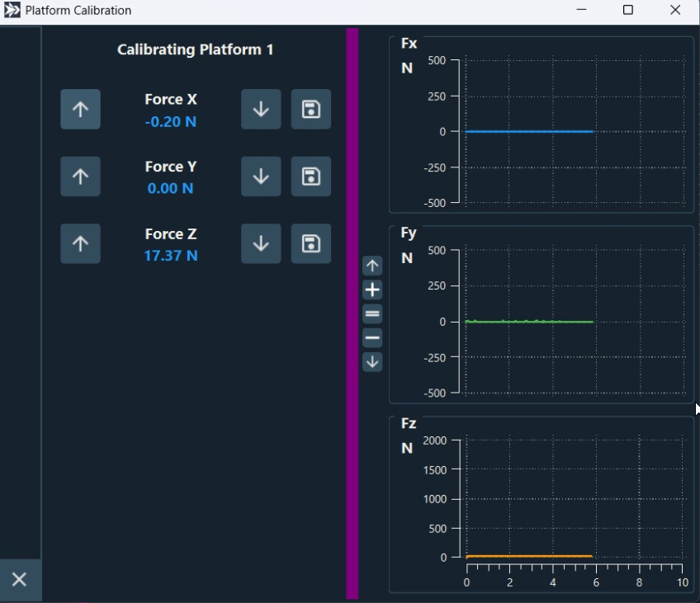Click the down arrow for Force X
This screenshot has height=603, width=700.
(x=261, y=109)
